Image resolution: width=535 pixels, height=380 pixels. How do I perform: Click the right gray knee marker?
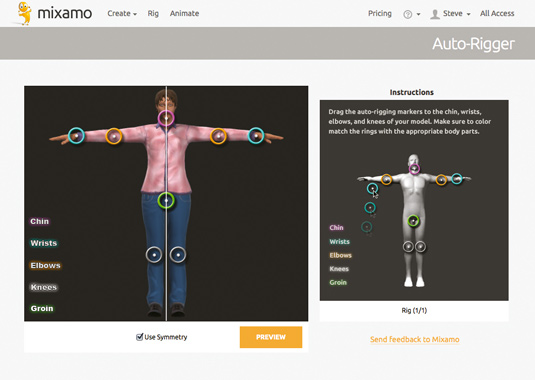point(178,255)
